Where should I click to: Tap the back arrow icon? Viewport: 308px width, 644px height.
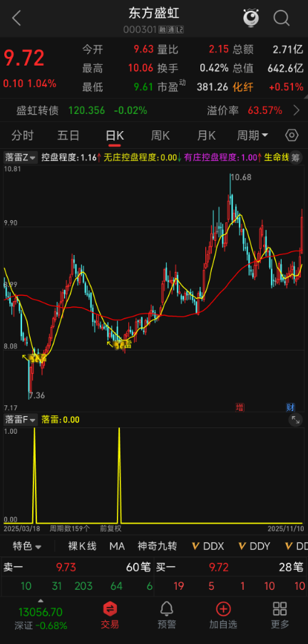click(x=16, y=18)
